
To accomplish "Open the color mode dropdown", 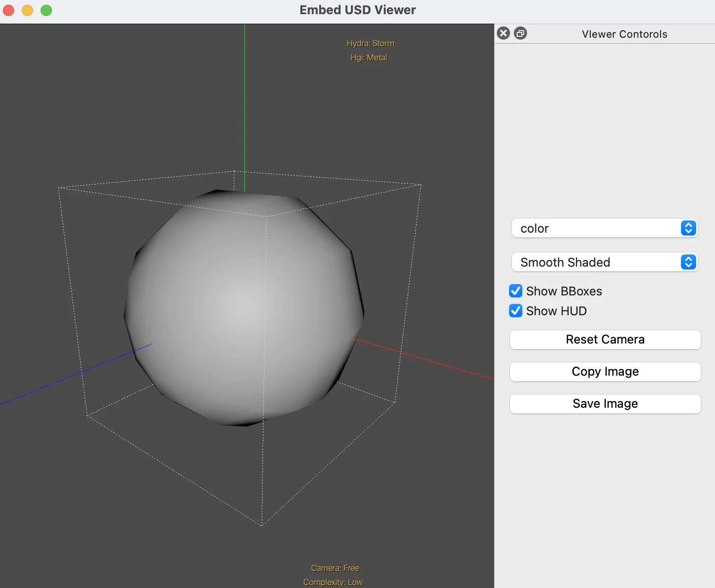I will (x=604, y=228).
